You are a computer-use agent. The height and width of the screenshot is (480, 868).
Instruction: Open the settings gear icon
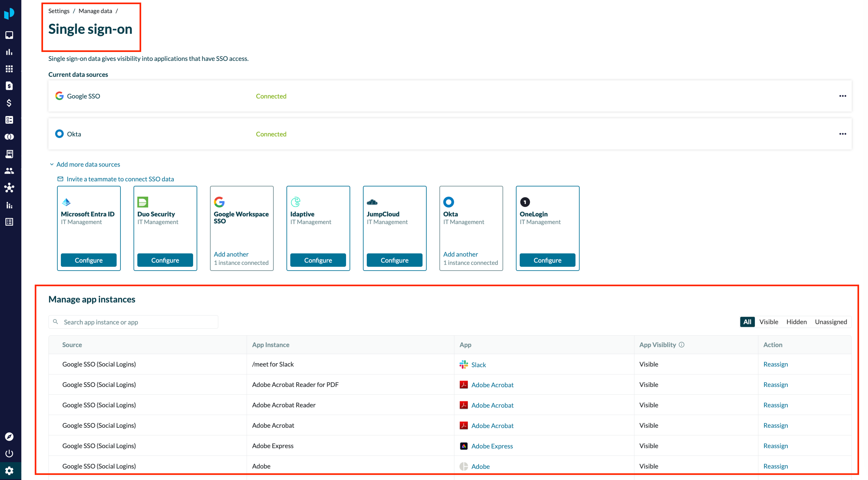coord(9,470)
